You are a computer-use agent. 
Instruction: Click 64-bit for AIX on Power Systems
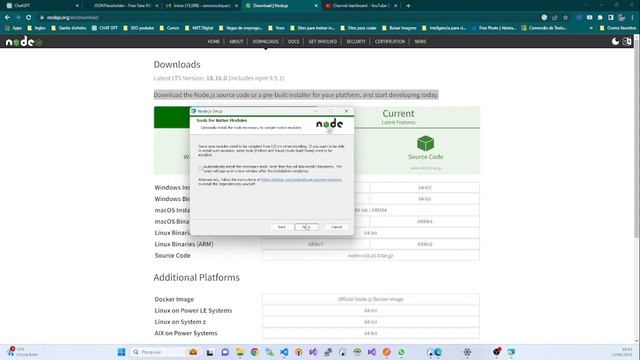coord(371,333)
